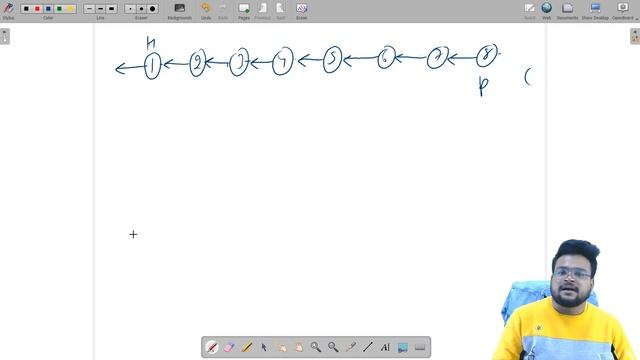Select the Eraser tool in stylus palette
The width and height of the screenshot is (640, 360).
(x=229, y=347)
